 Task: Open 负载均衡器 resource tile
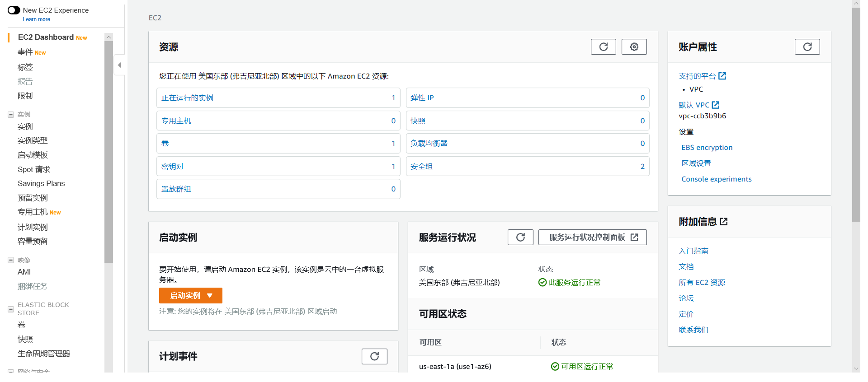click(528, 144)
